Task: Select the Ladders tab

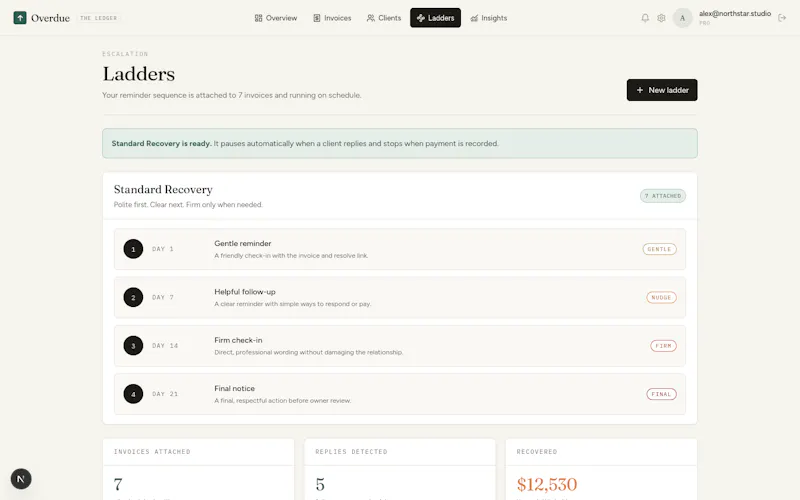Action: click(x=435, y=18)
